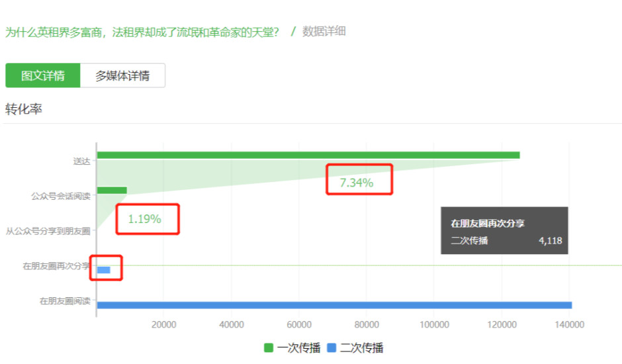The width and height of the screenshot is (622, 364).
Task: Click the 公众号会话阅读 axis label
Action: click(61, 196)
